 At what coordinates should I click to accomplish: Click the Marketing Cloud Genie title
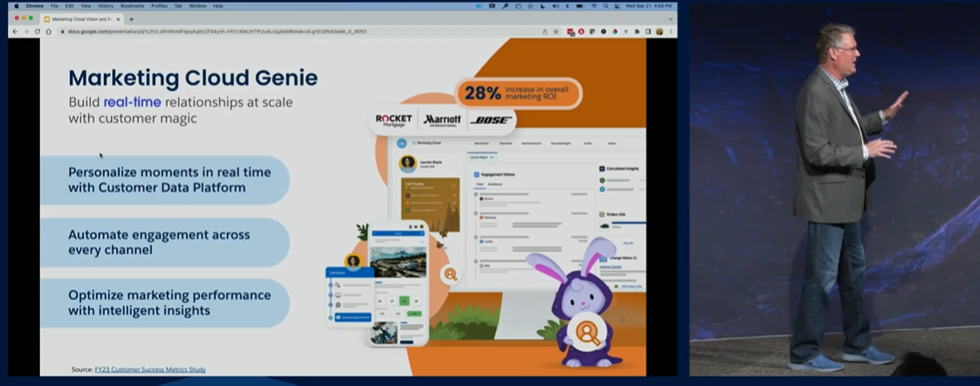pos(192,78)
